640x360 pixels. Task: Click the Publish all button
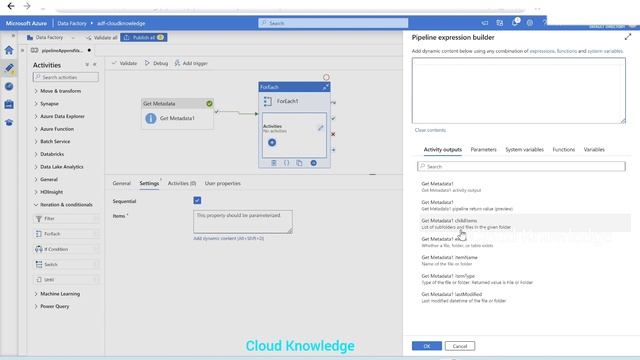144,38
